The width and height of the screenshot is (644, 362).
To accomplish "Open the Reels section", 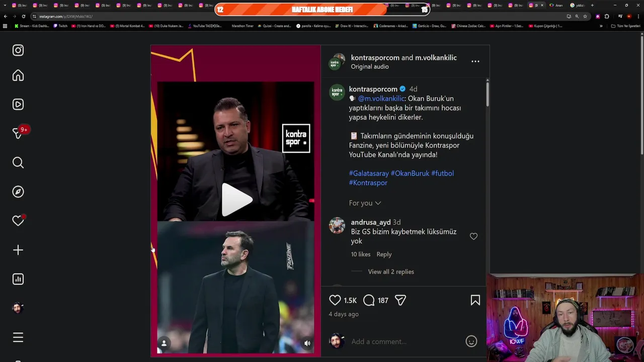I will (x=18, y=105).
